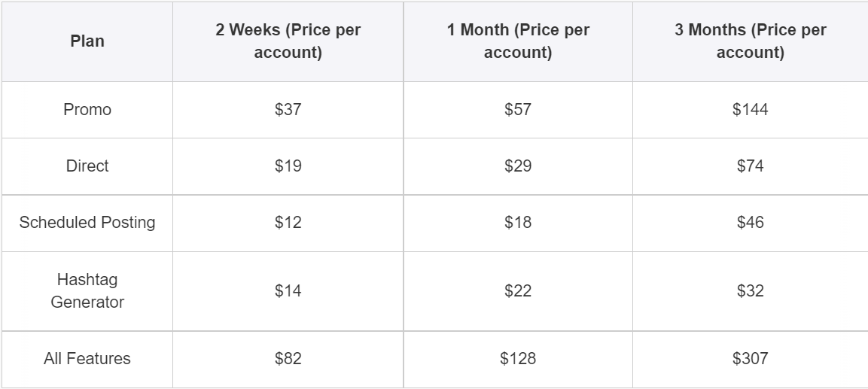Screen dimensions: 868x389
Task: Click the Promo 2 Weeks price $37
Action: [288, 110]
